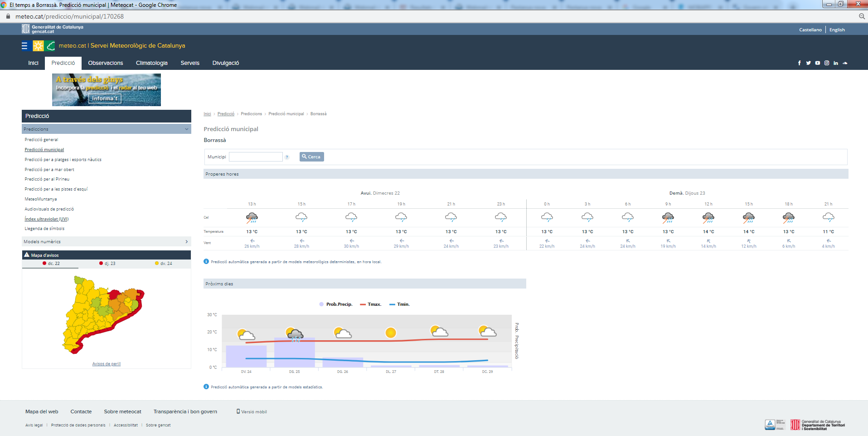Open the LinkedIn social icon
The width and height of the screenshot is (868, 436).
click(x=836, y=63)
